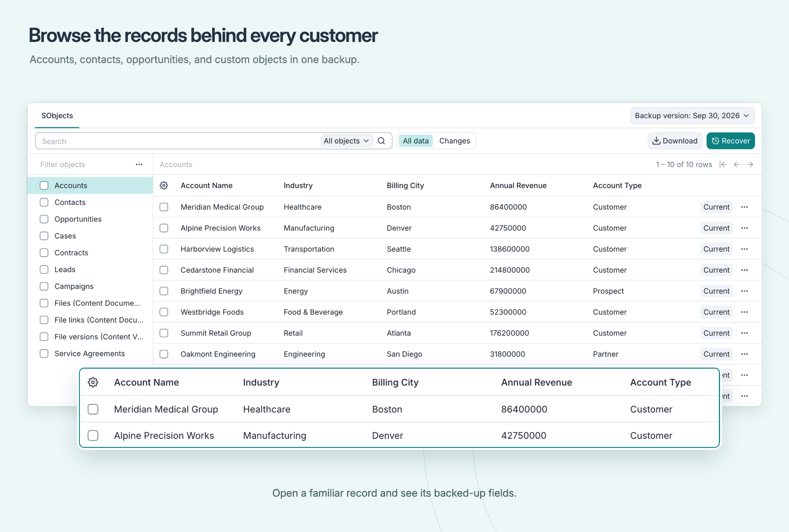Select Service Agreements in objects list
789x532 pixels.
(90, 353)
